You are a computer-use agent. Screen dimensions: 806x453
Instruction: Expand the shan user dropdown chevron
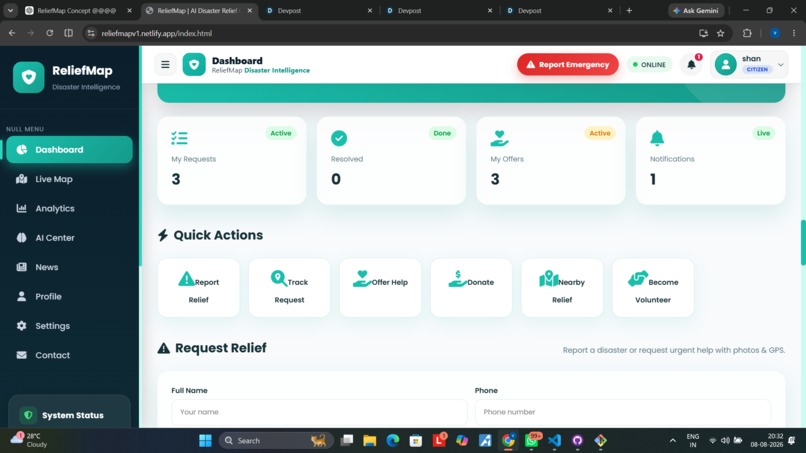tap(780, 65)
